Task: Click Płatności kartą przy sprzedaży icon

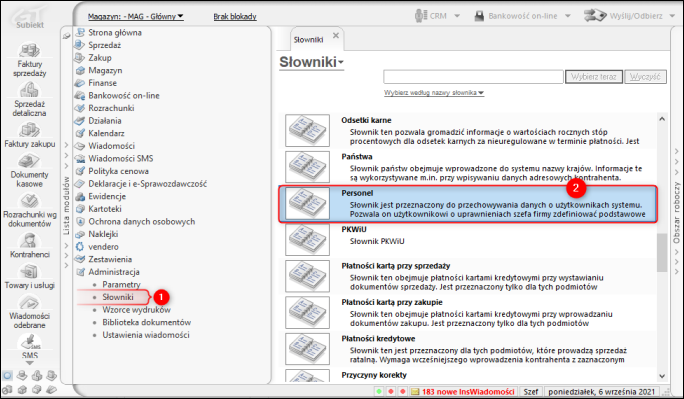Action: click(308, 276)
